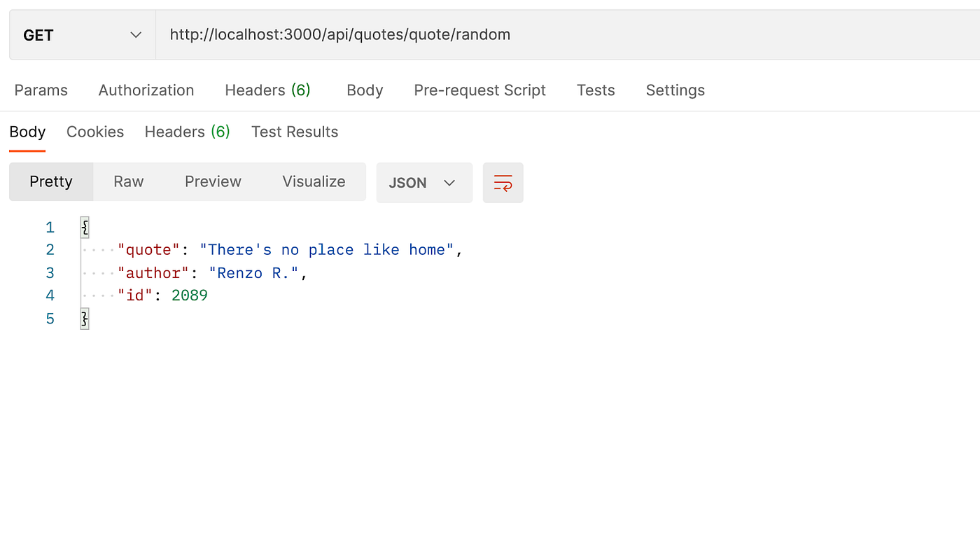Screen dimensions: 980x542
Task: Open the Tests tab
Action: [595, 90]
